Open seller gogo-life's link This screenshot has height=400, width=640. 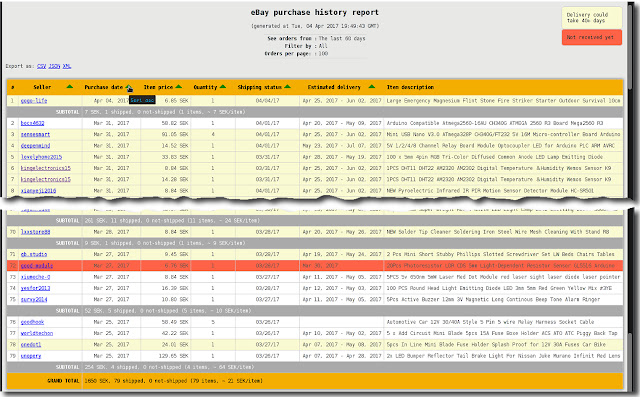(34, 101)
